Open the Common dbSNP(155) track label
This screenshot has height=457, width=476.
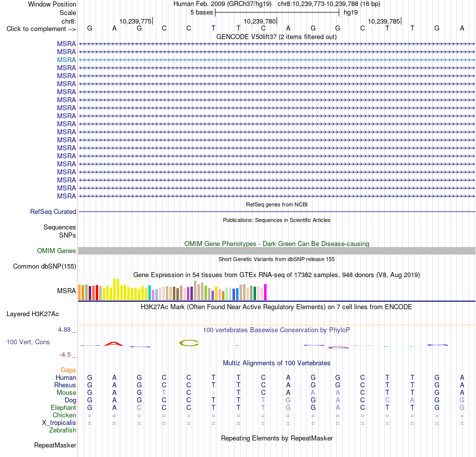click(x=44, y=266)
